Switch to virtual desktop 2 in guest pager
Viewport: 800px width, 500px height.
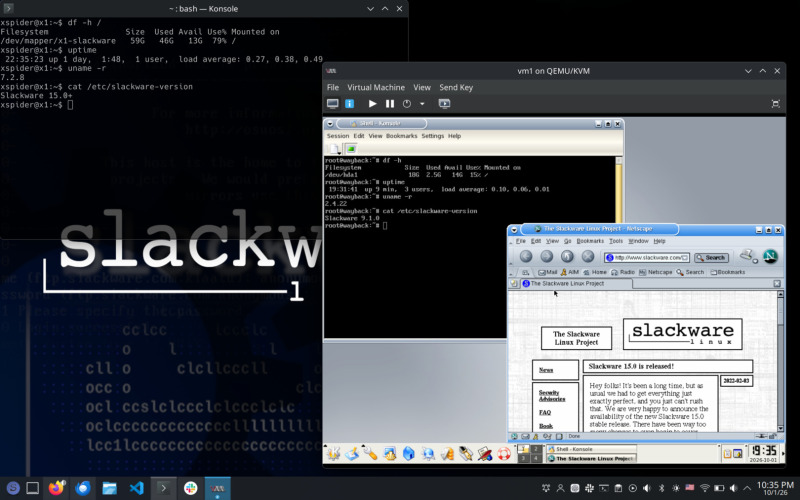536,449
